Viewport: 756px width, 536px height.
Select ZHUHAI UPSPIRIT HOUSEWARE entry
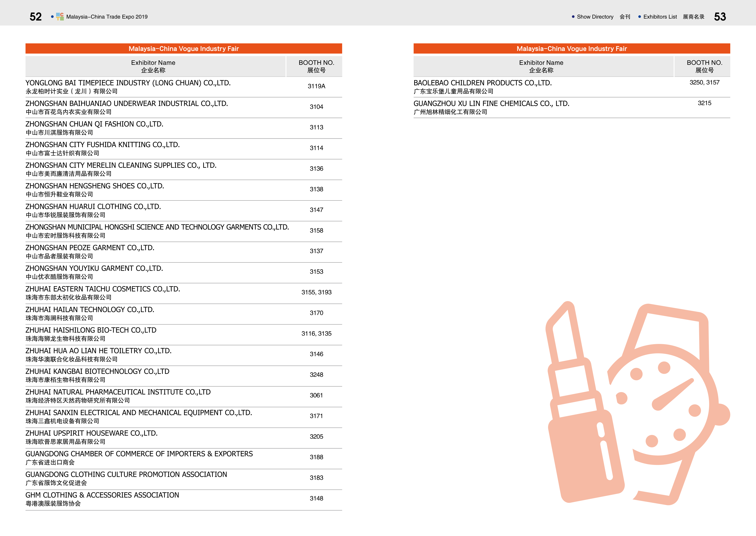pos(92,437)
